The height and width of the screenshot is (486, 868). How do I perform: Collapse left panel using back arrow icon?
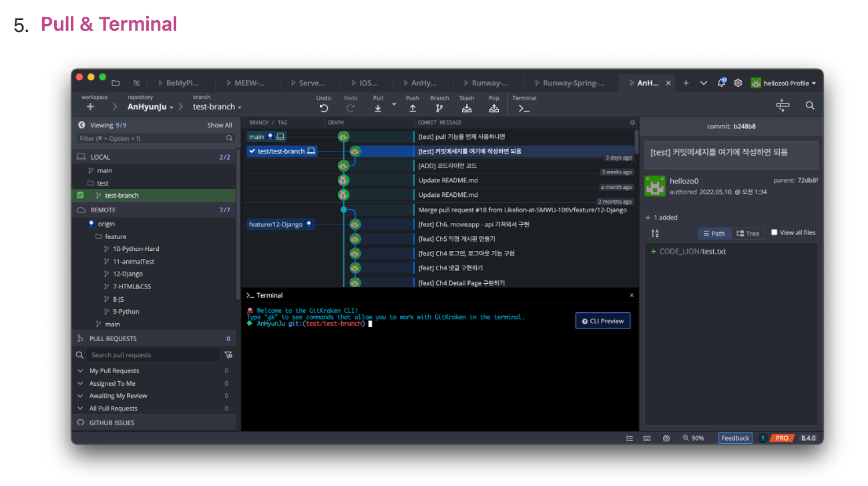[x=81, y=125]
